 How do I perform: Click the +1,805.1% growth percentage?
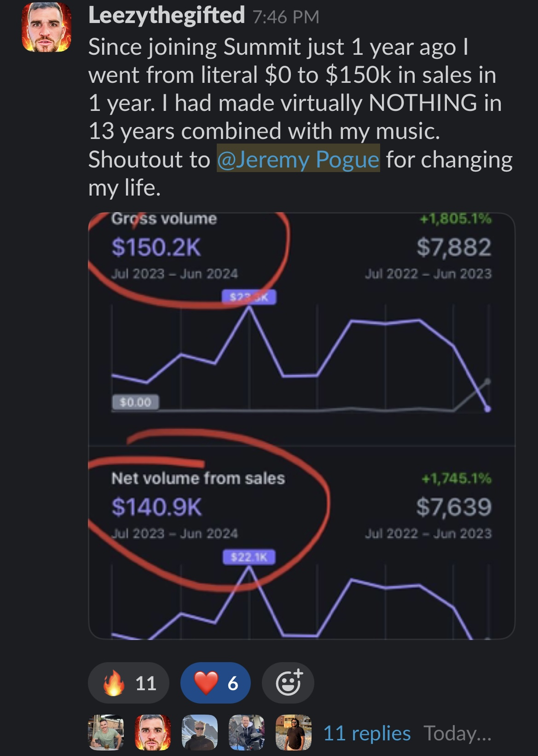(x=456, y=219)
